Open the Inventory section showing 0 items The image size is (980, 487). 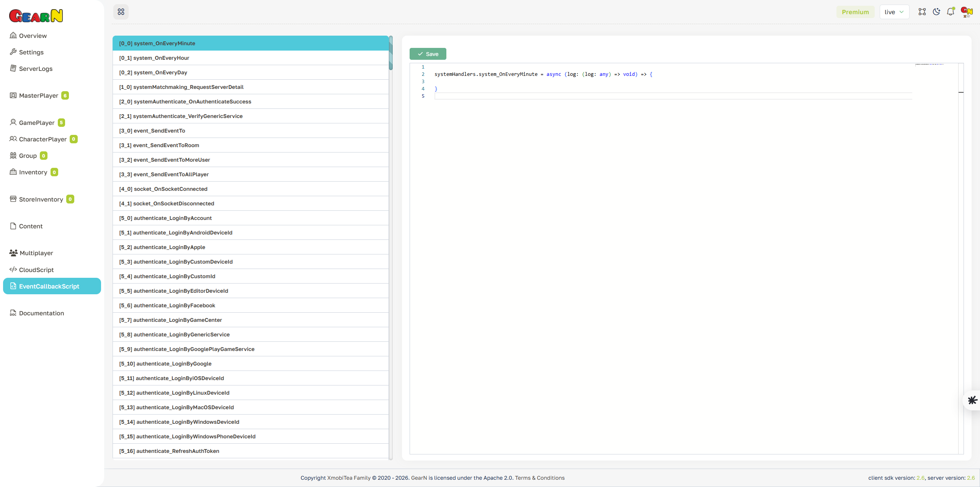click(33, 172)
